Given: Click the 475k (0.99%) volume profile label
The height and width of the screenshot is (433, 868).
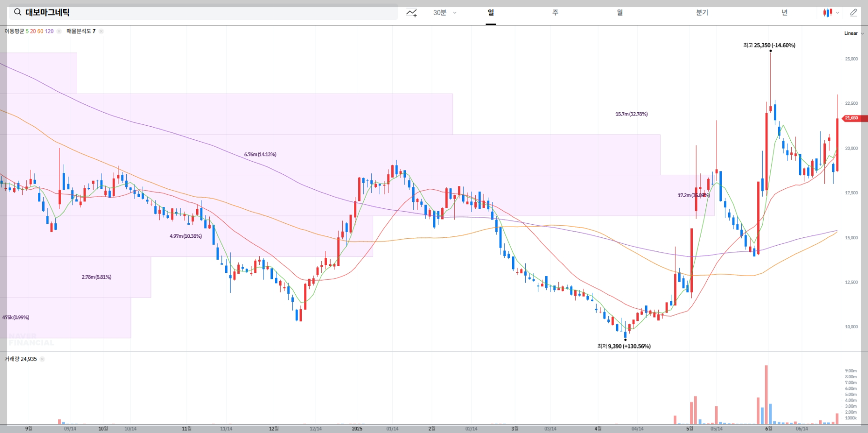Looking at the screenshot, I should (16, 317).
